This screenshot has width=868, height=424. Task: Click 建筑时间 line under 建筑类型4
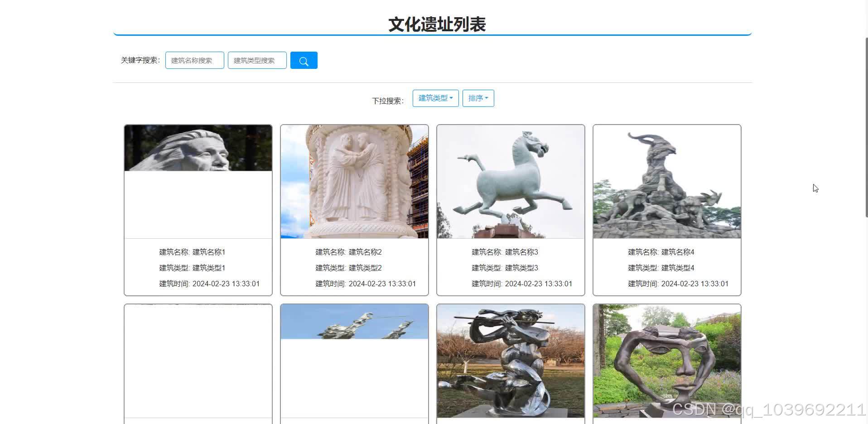point(678,284)
